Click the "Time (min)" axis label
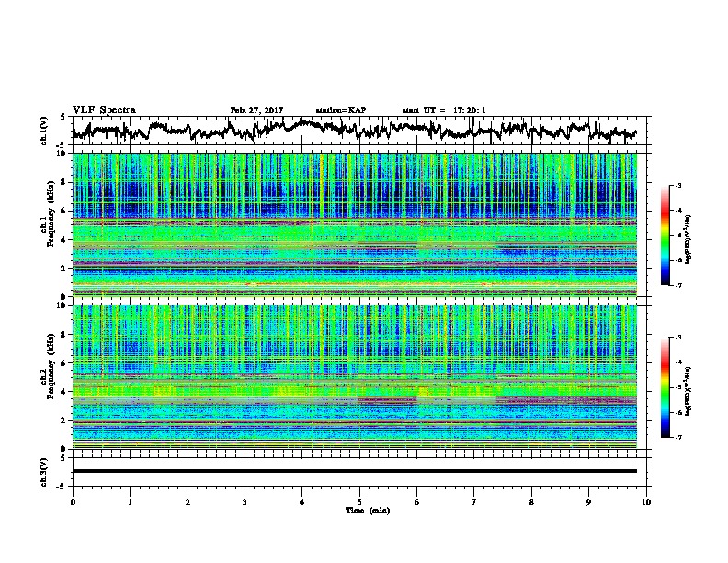The width and height of the screenshot is (728, 563). pos(368,511)
